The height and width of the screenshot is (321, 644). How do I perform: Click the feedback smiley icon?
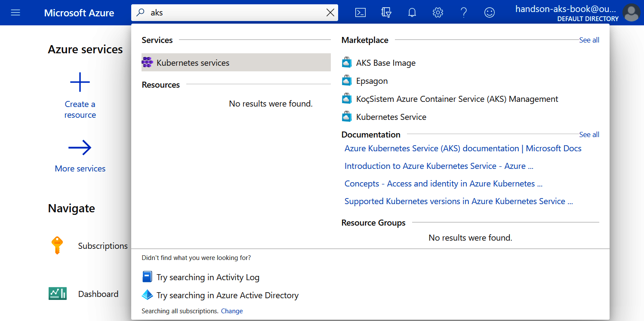[490, 12]
